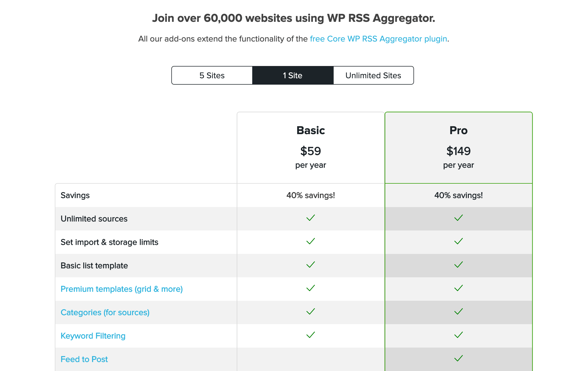
Task: Open Premium templates (grid & more) link
Action: pos(122,289)
